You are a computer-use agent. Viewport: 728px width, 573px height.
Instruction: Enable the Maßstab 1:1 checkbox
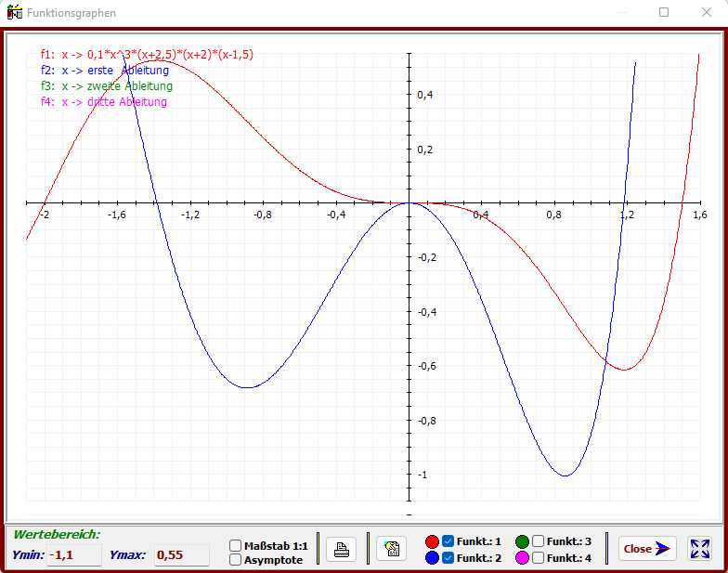236,546
